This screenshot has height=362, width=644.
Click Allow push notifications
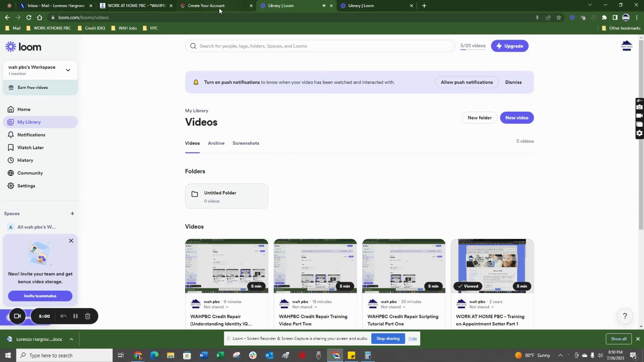click(x=467, y=82)
